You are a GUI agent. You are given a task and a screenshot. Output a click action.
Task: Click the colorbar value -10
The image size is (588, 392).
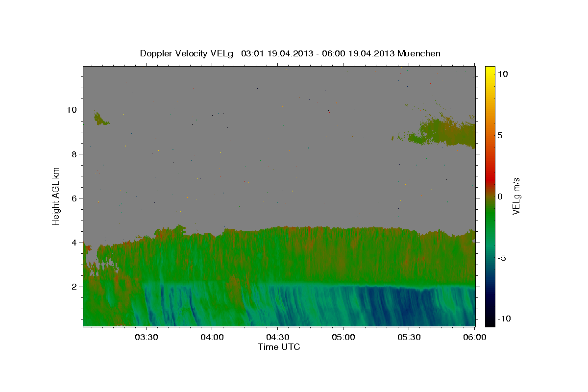[x=504, y=318]
